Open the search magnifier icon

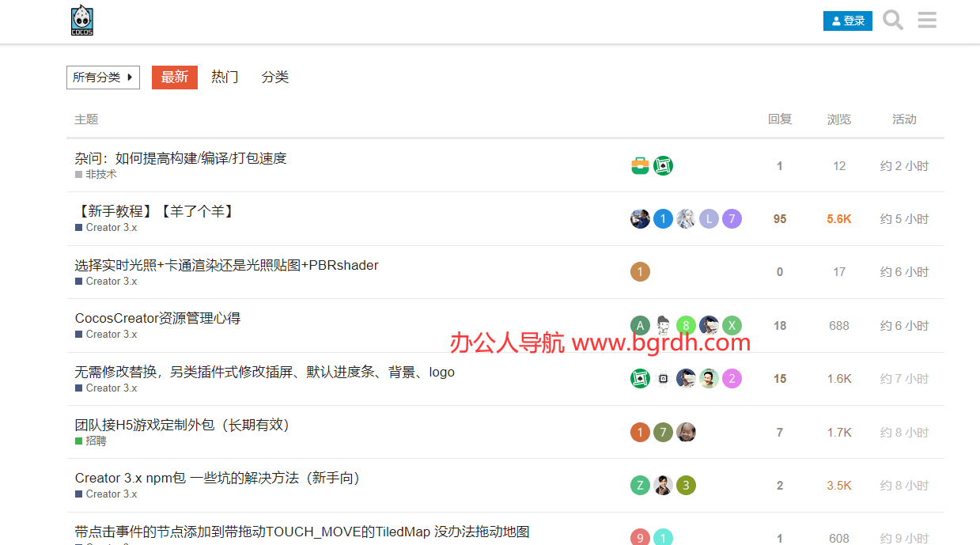tap(893, 21)
